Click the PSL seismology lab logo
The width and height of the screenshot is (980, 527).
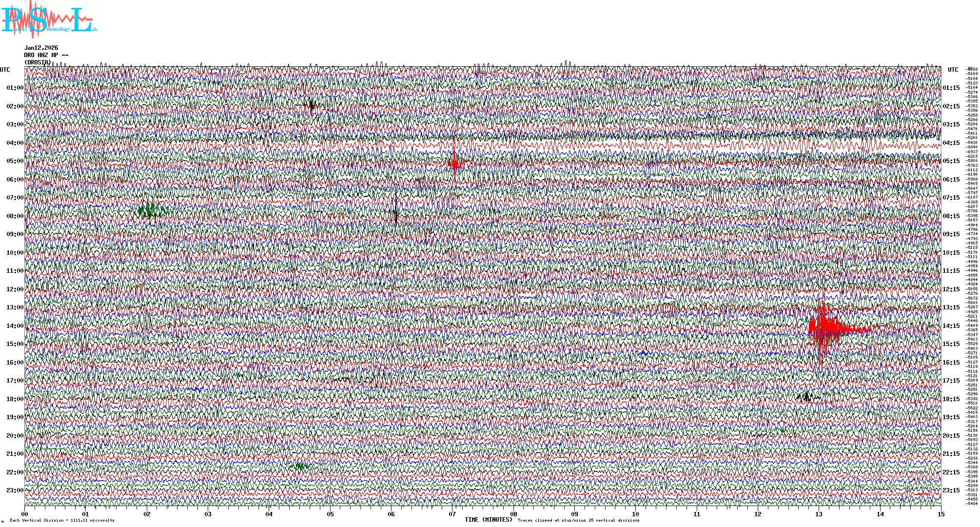(49, 20)
